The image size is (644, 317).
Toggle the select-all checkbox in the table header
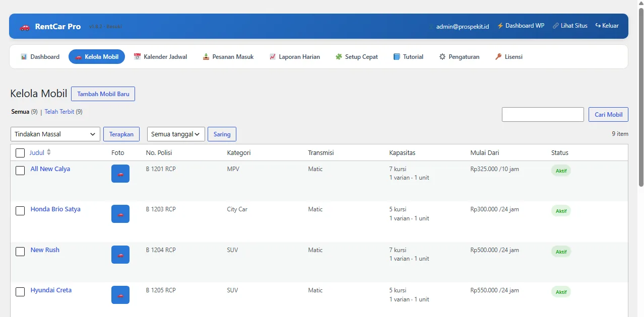coord(20,153)
